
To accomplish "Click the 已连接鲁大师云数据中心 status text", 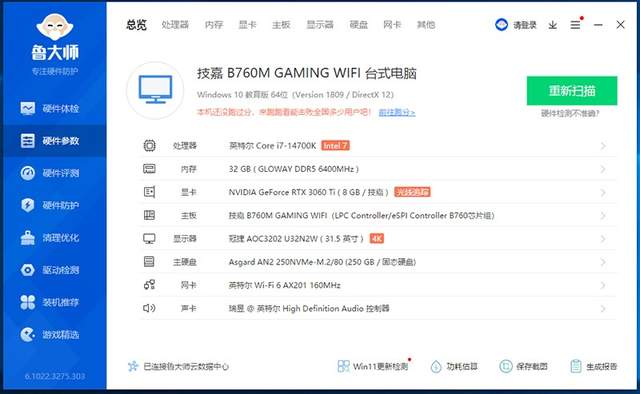I will pos(186,366).
